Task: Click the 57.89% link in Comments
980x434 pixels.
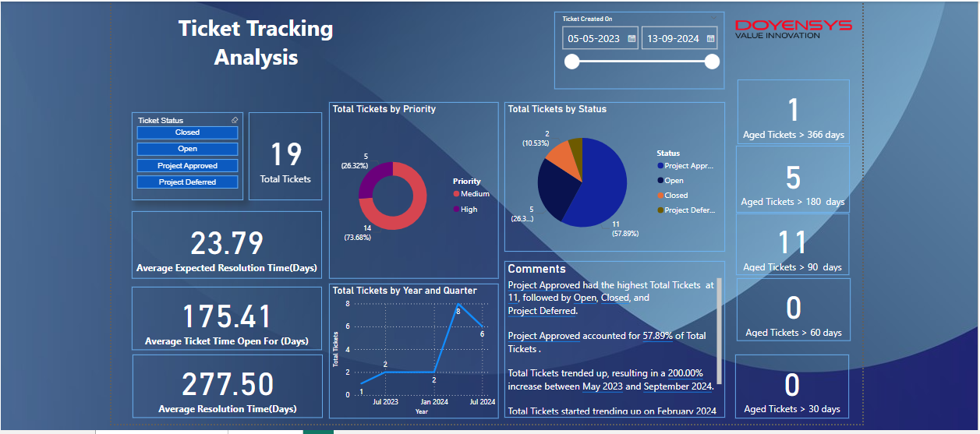Action: click(658, 336)
